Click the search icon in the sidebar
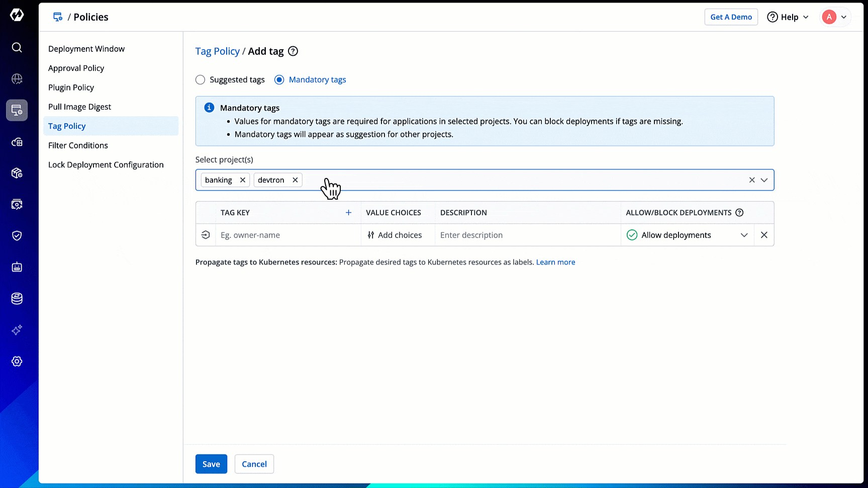This screenshot has height=488, width=868. (17, 47)
